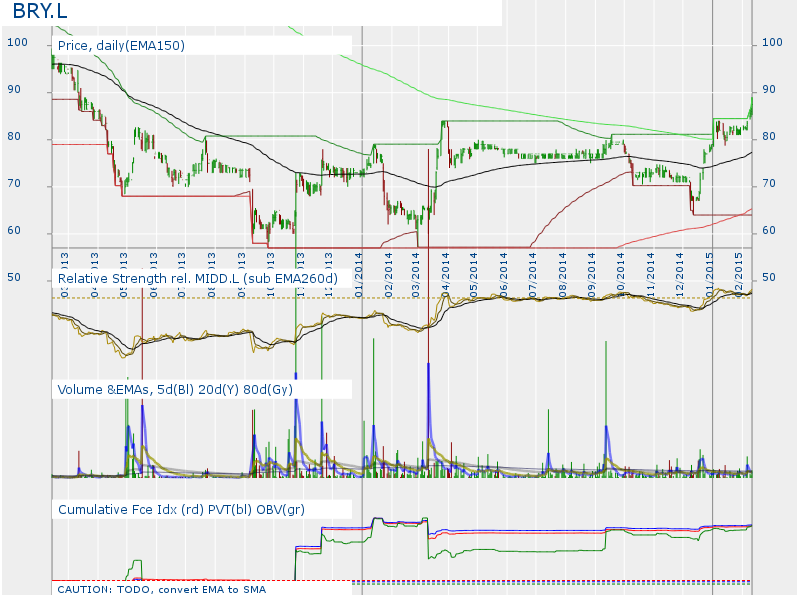
Task: Click the 02/2014 date axis label
Action: (x=388, y=274)
